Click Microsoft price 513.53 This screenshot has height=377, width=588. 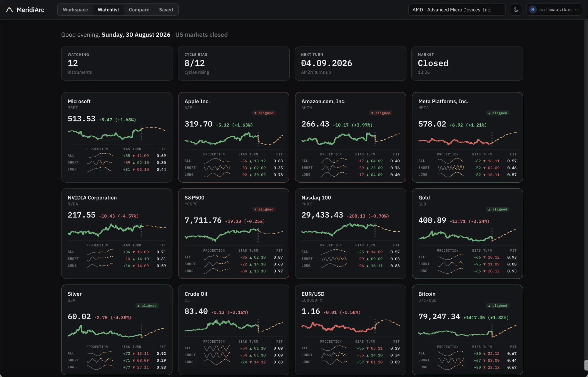point(81,119)
